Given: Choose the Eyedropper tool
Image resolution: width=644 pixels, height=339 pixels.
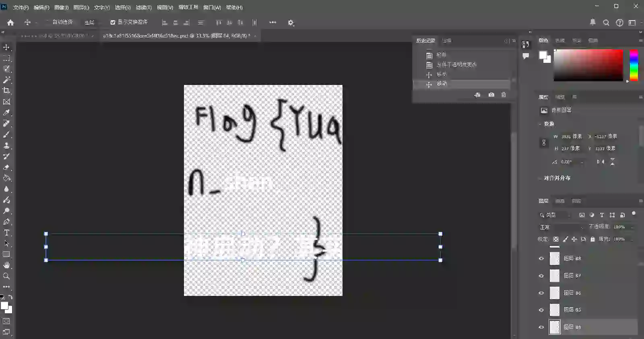Looking at the screenshot, I should pyautogui.click(x=6, y=113).
